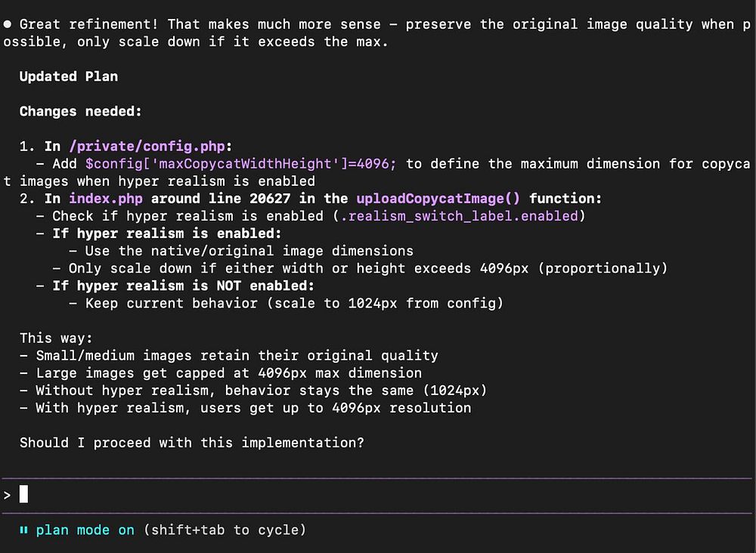Click the uploadCopycatImage() function name
The height and width of the screenshot is (553, 756).
438,199
